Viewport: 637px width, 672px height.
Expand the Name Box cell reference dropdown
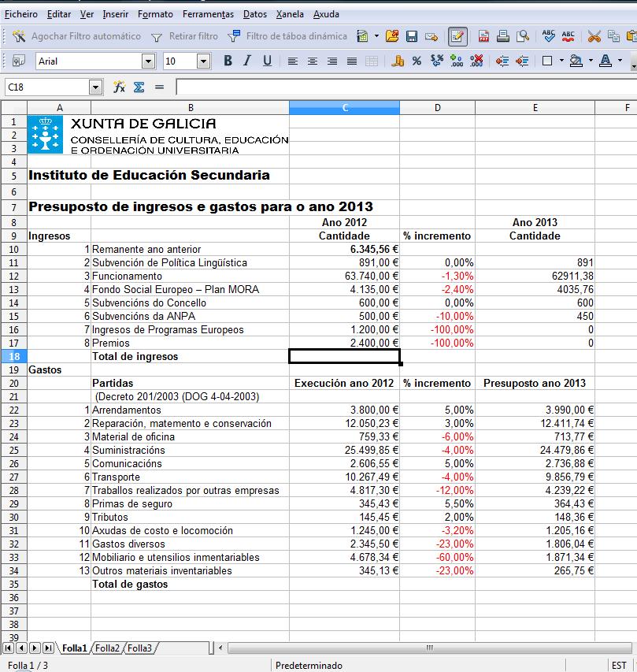pos(96,87)
